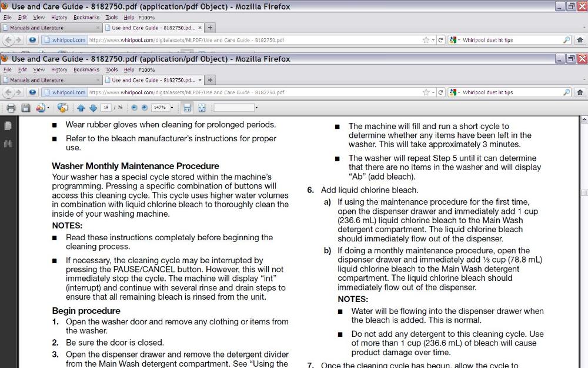Click the page number field showing 19
This screenshot has width=588, height=368.
(x=106, y=108)
